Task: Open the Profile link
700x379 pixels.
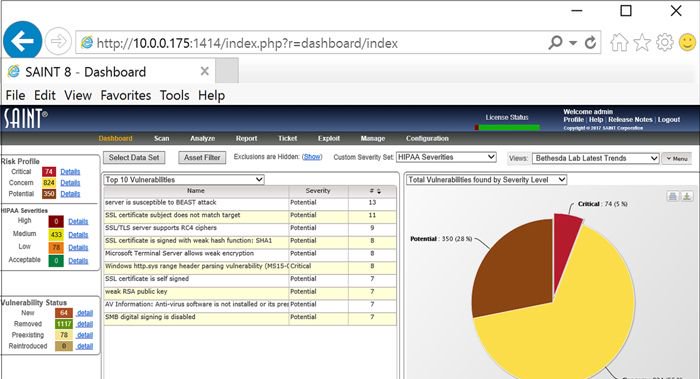Action: 573,120
